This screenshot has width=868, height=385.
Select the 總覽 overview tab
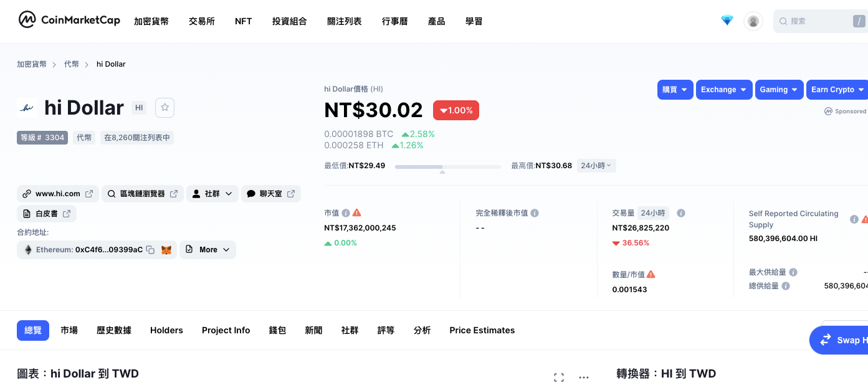click(x=33, y=330)
